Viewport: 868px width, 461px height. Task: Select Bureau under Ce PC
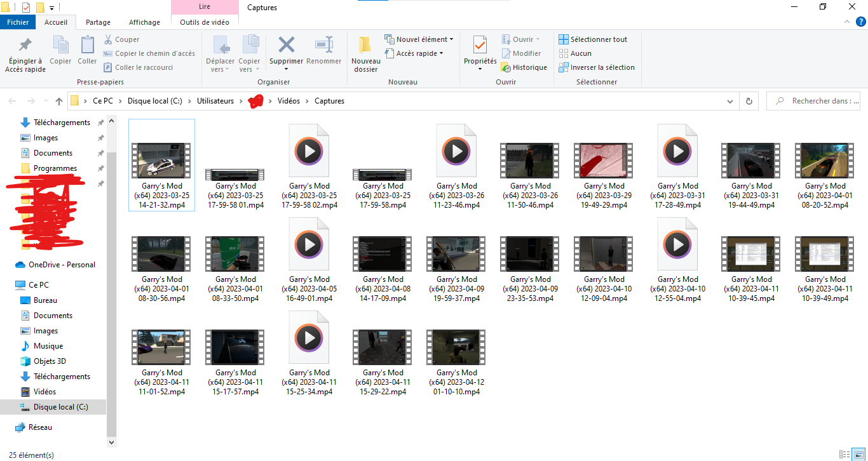[45, 300]
